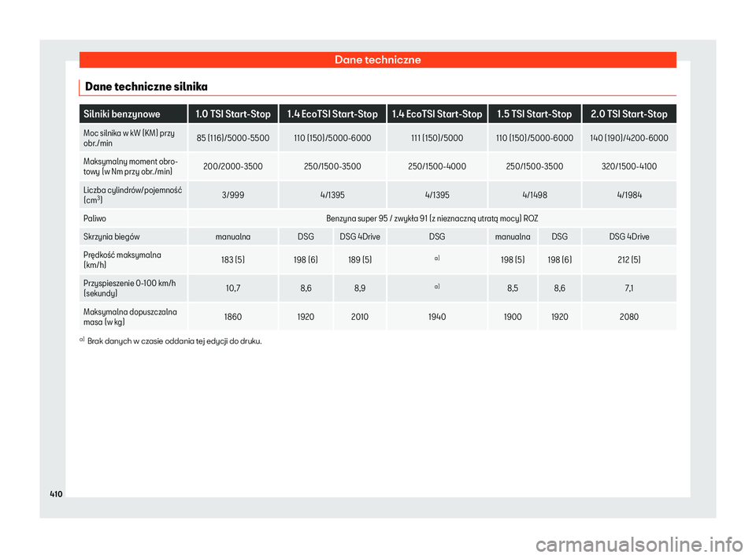
Task: Select the power value '140 (190)/4200-6000'
Action: tap(629, 138)
